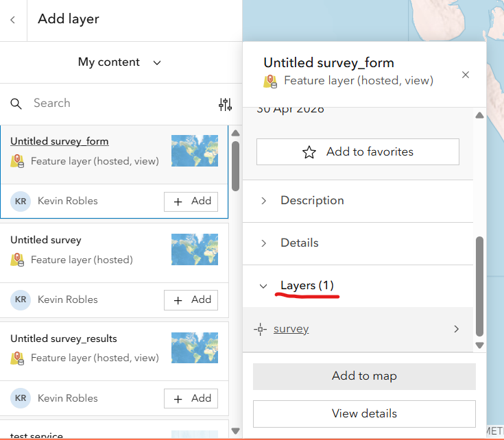Open the survey sublayer chevron arrow
Screen dimensions: 504x440
(x=457, y=329)
